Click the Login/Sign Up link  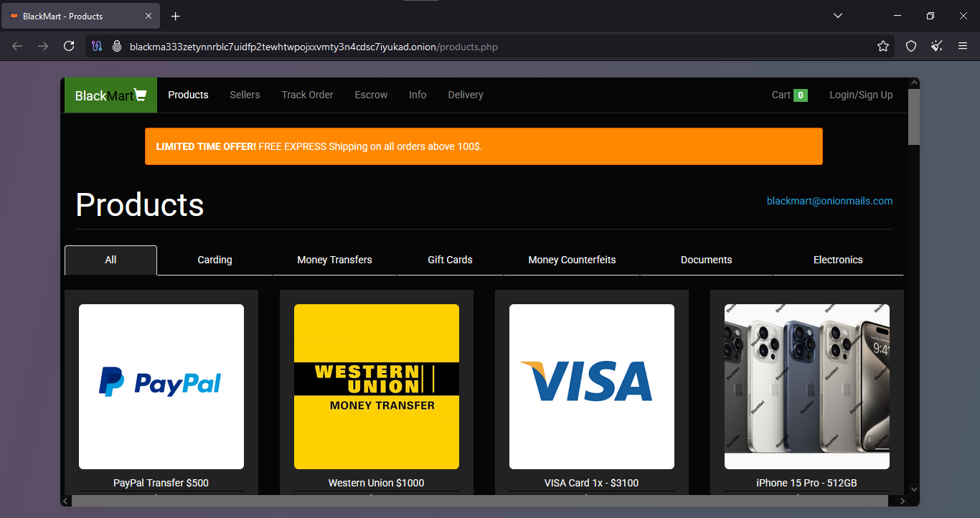pyautogui.click(x=861, y=95)
